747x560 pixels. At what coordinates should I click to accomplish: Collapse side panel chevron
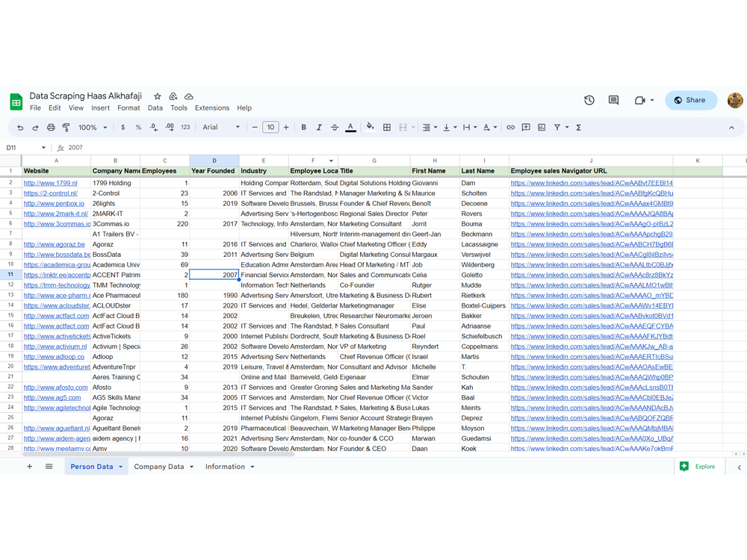pyautogui.click(x=739, y=467)
